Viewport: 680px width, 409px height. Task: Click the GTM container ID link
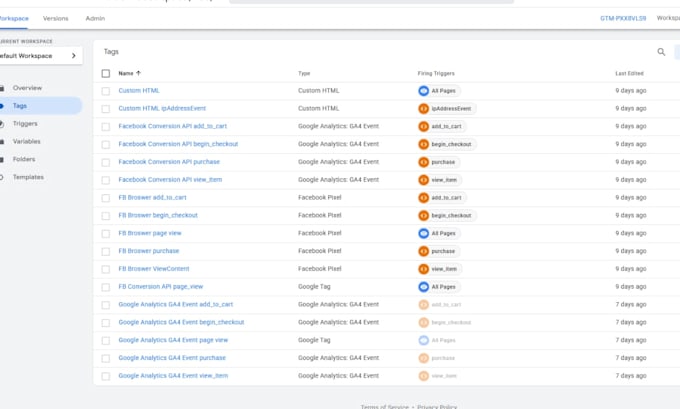(x=623, y=18)
